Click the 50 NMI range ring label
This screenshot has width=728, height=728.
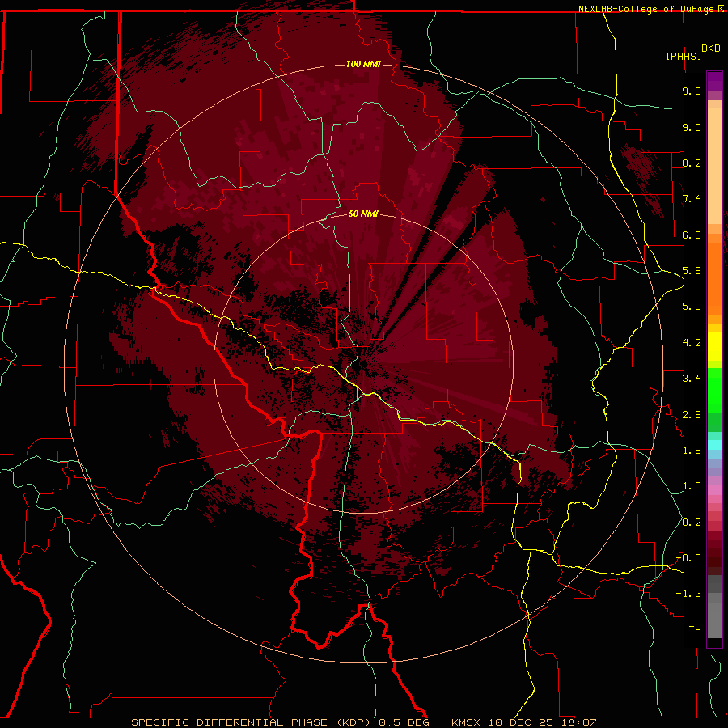point(363,214)
